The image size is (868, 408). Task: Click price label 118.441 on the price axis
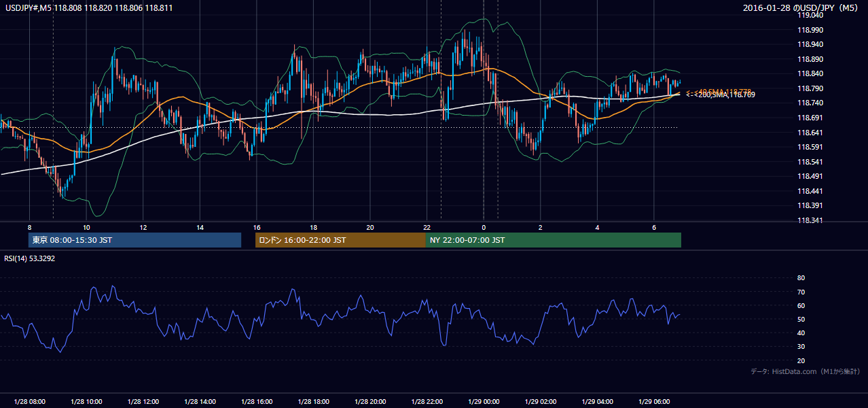tap(810, 191)
